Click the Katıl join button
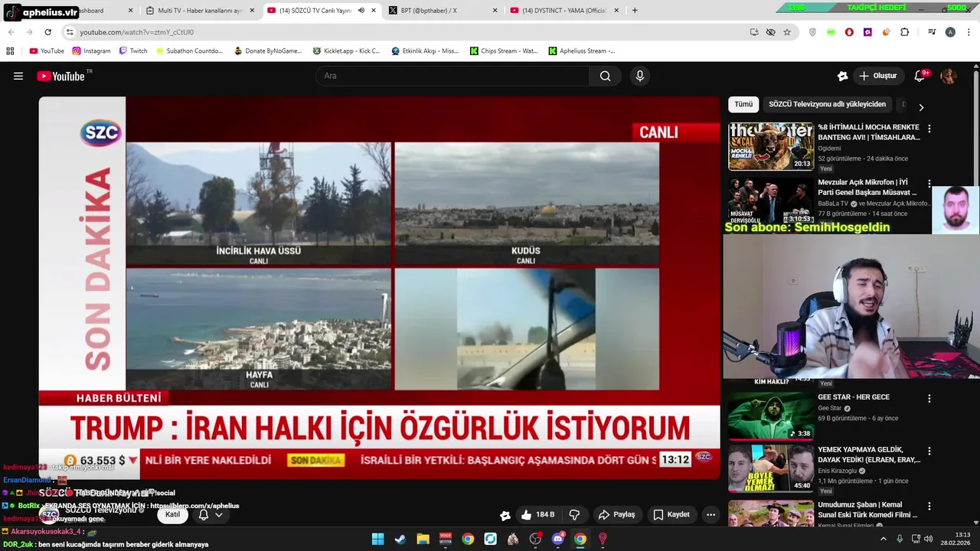This screenshot has width=980, height=551. 173,515
